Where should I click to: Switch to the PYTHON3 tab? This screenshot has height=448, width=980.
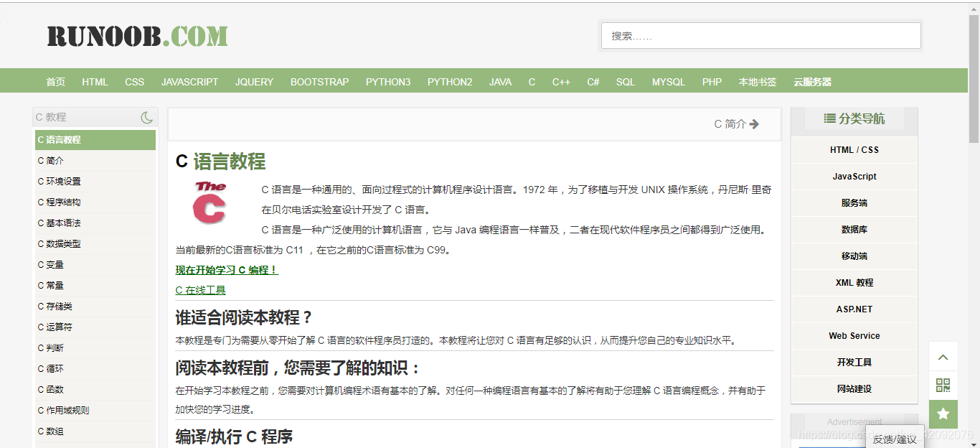tap(388, 81)
